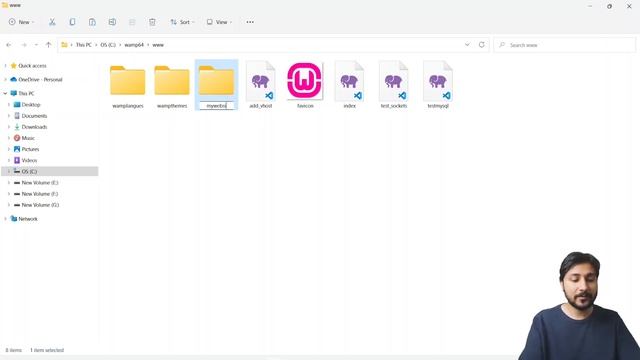Select New Volume (E:) in sidebar

click(x=40, y=182)
